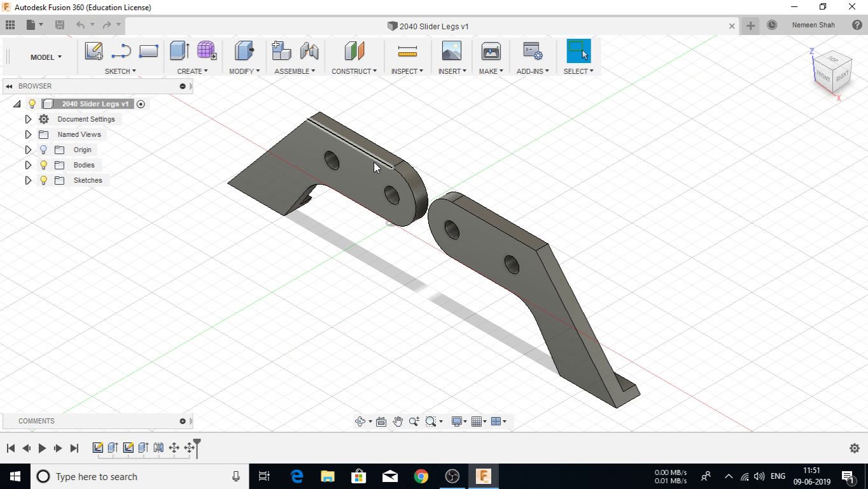Open the Nemeen Shah account menu
868x489 pixels.
click(x=813, y=25)
